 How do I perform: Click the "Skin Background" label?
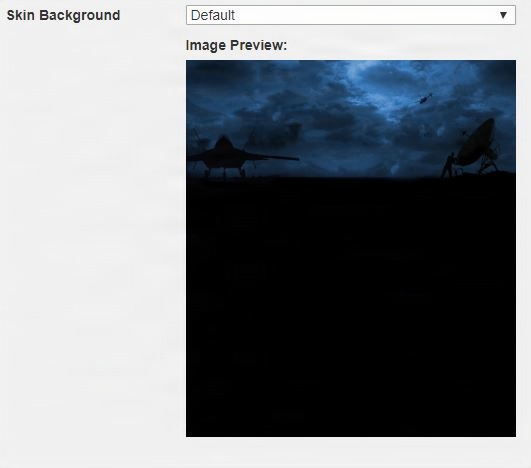click(63, 16)
